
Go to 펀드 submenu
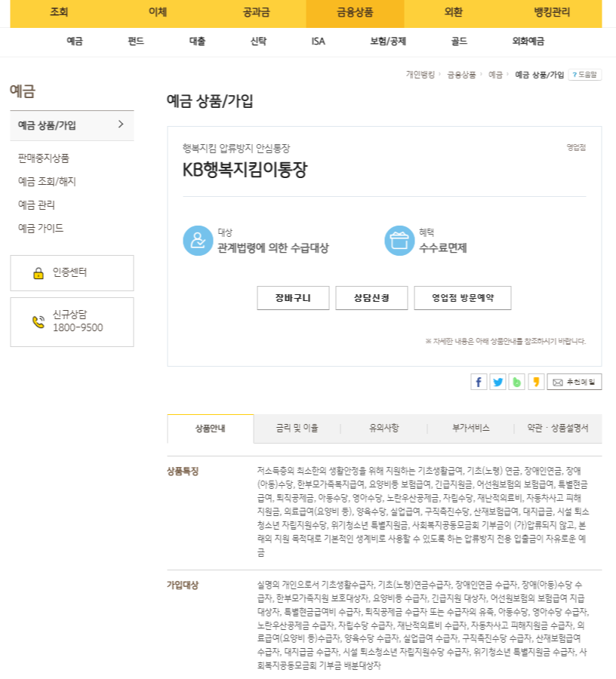tap(136, 41)
